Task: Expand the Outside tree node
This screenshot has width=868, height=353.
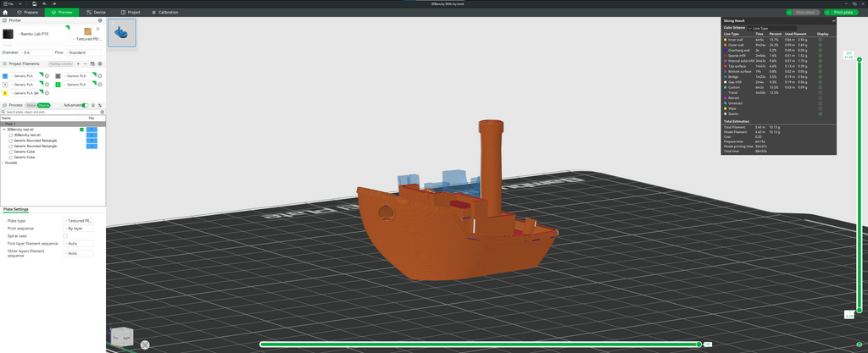Action: tap(3, 163)
